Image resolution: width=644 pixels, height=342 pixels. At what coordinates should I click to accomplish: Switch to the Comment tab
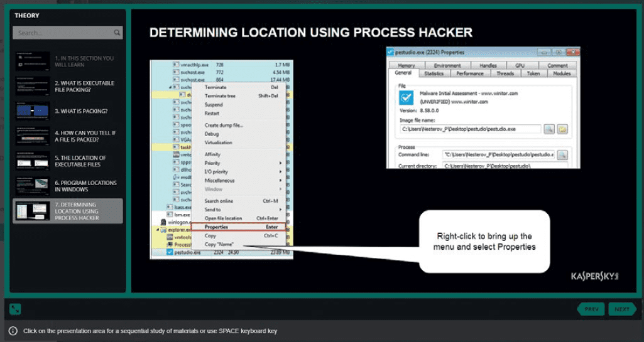tap(557, 66)
